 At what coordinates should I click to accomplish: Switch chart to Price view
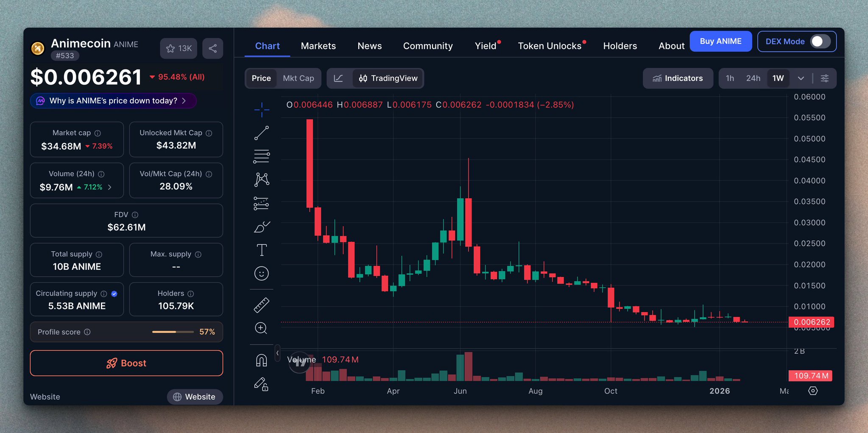261,78
